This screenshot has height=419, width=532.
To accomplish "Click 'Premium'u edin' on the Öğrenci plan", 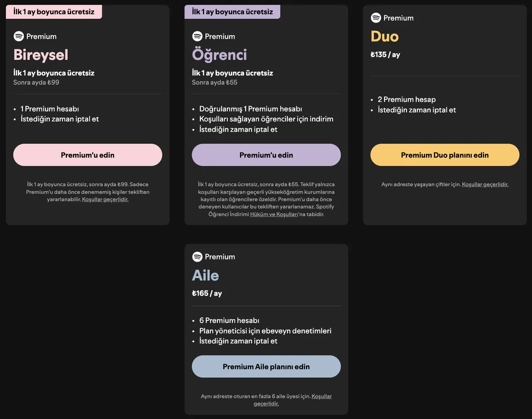I will point(266,155).
